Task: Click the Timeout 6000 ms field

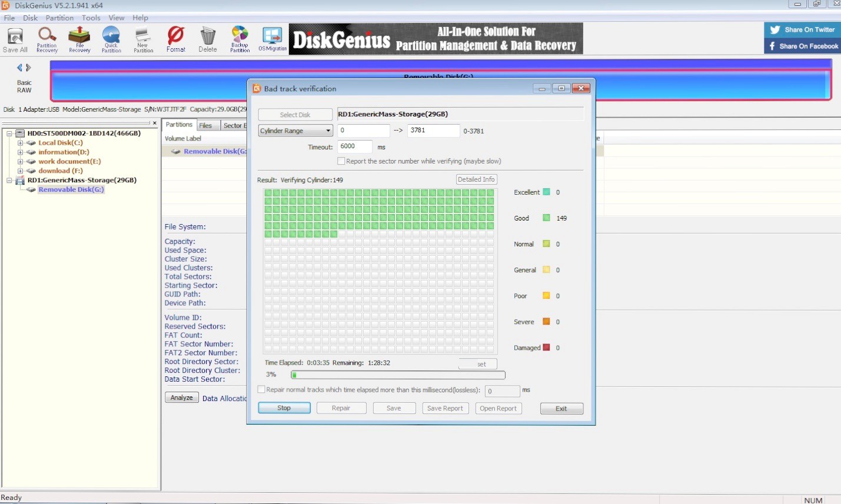Action: click(355, 146)
